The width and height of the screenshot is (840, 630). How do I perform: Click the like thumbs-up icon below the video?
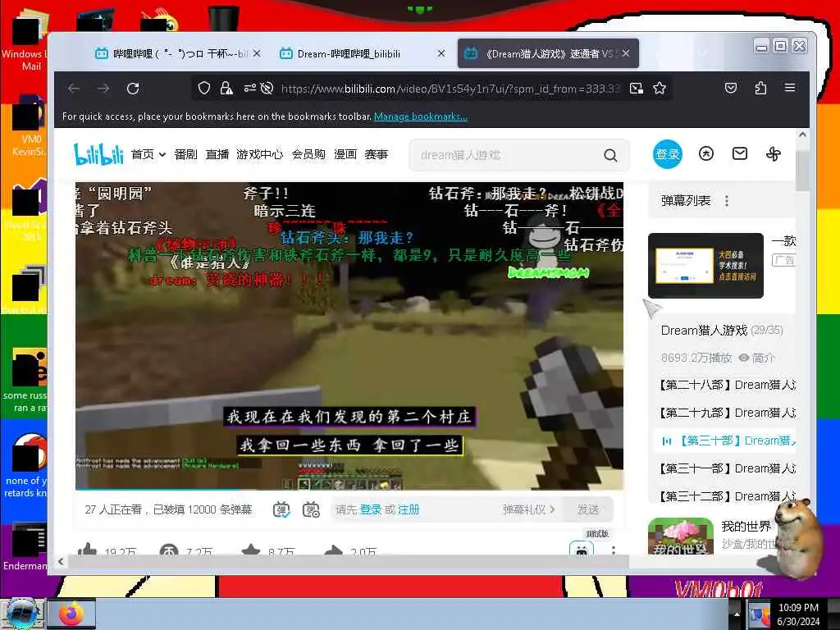click(87, 550)
